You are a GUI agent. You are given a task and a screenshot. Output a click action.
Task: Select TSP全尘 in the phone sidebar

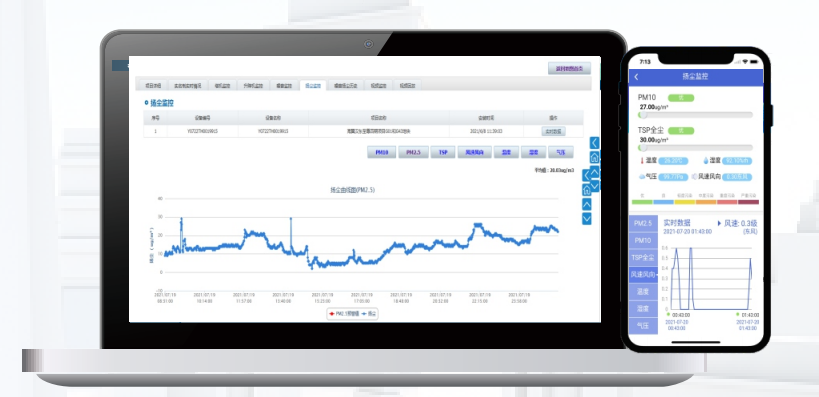(x=643, y=258)
